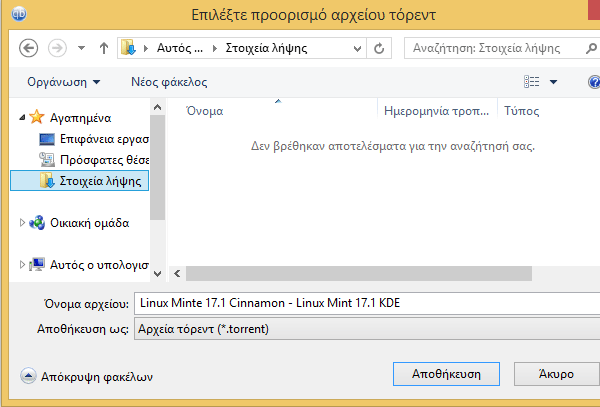Viewport: 600px width, 407px height.
Task: Click the navigation pane vertical scrollbar thumb
Action: (157, 168)
